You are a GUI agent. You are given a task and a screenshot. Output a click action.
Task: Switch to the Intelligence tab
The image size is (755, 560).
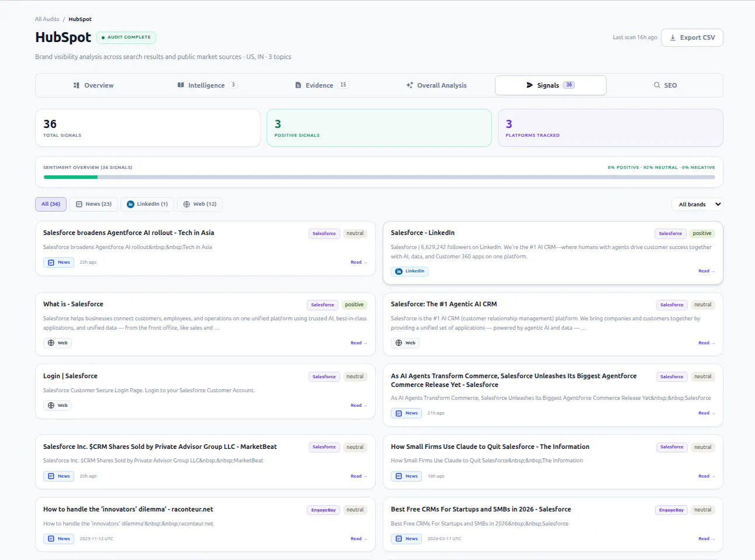pos(207,85)
